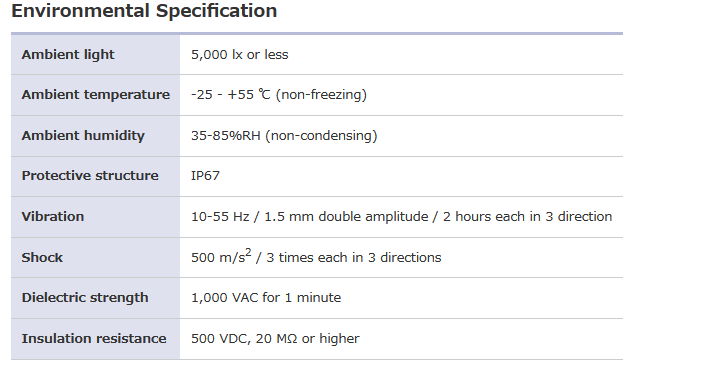Select the Ambient light row label

coord(68,55)
